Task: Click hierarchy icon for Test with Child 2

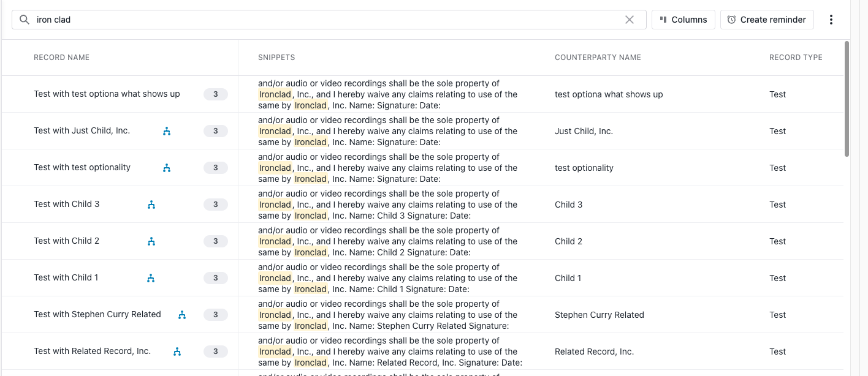Action: pyautogui.click(x=151, y=241)
